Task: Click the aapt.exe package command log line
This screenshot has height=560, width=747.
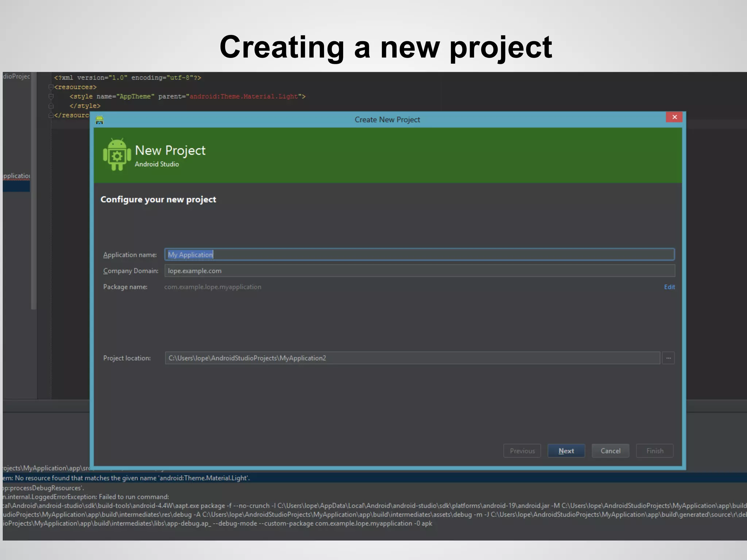Action: [x=375, y=506]
